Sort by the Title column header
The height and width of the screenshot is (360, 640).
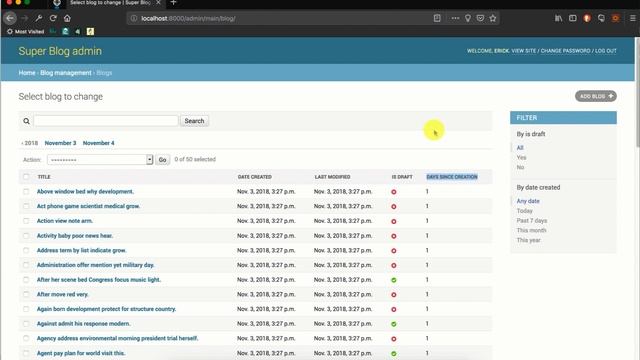44,177
